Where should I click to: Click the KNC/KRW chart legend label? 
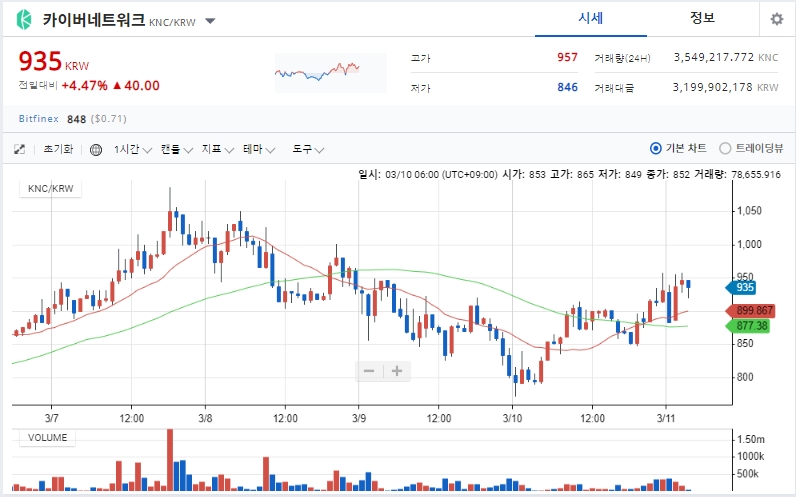coord(50,189)
